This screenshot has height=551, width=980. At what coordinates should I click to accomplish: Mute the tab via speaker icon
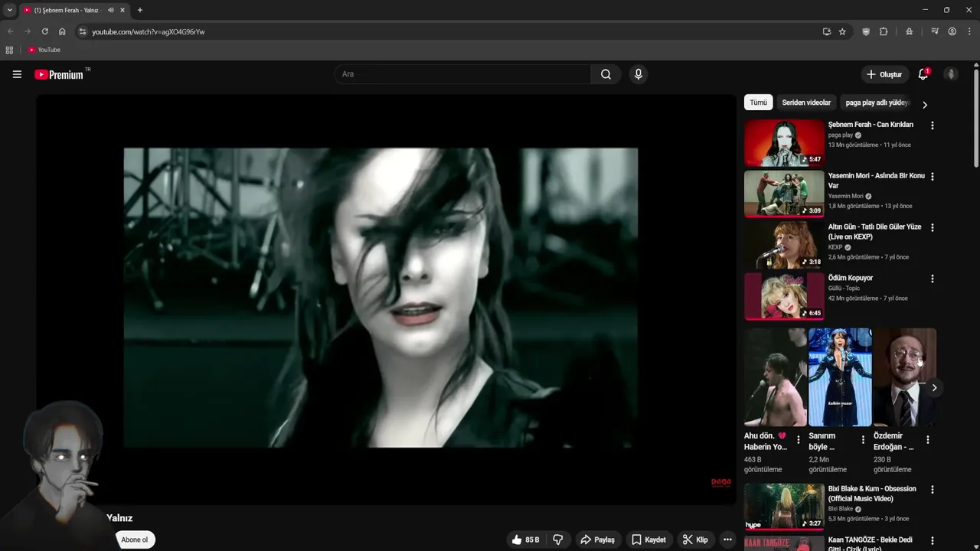111,10
